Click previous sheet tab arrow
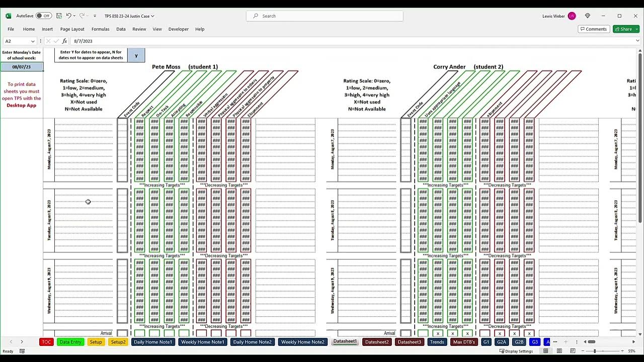Image resolution: width=644 pixels, height=362 pixels. [11, 342]
